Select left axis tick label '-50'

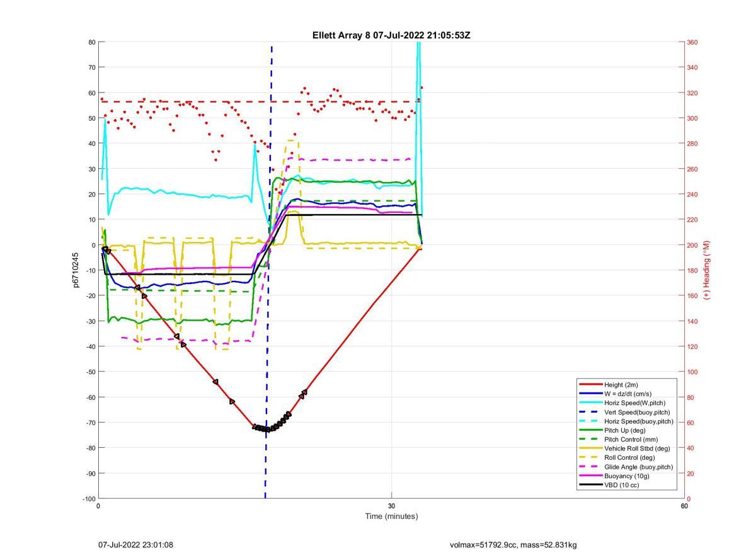91,372
